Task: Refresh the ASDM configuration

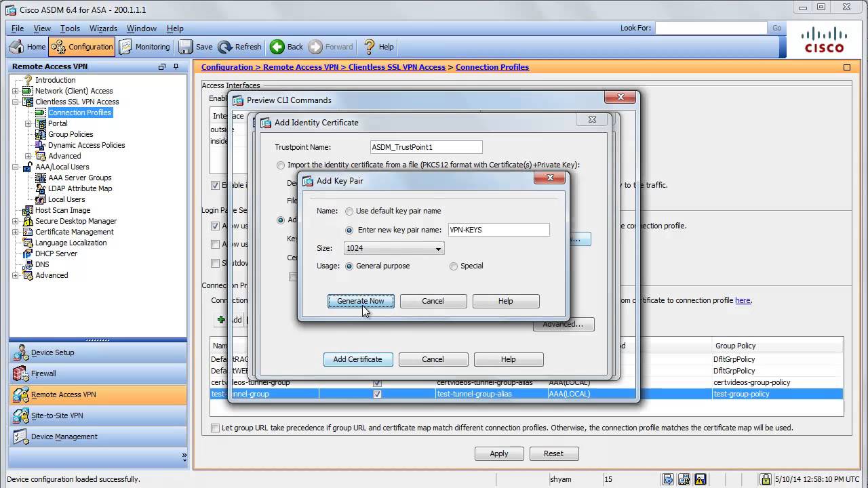Action: click(239, 47)
